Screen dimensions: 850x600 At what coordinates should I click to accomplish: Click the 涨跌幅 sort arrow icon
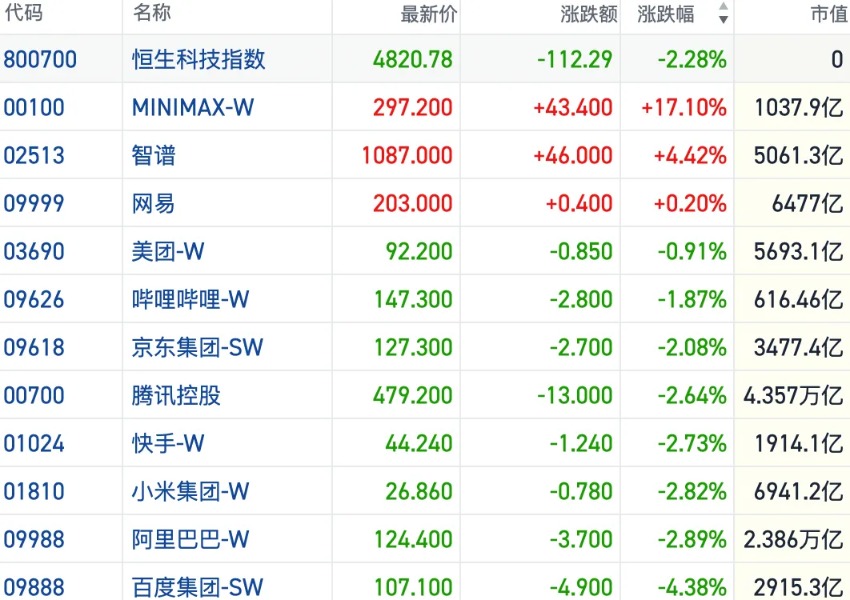[x=723, y=13]
